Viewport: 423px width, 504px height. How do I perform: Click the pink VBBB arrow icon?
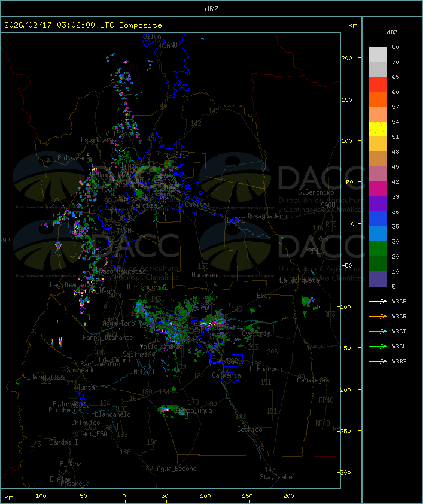[x=378, y=361]
